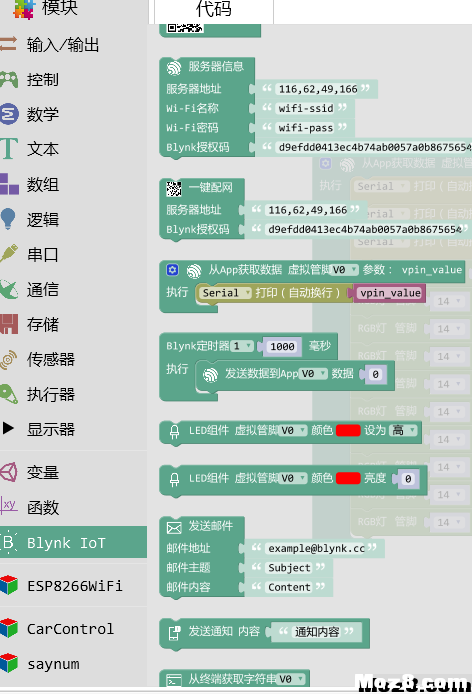472x694 pixels.
Task: Open the 输入/输出 category icon
Action: coord(8,44)
